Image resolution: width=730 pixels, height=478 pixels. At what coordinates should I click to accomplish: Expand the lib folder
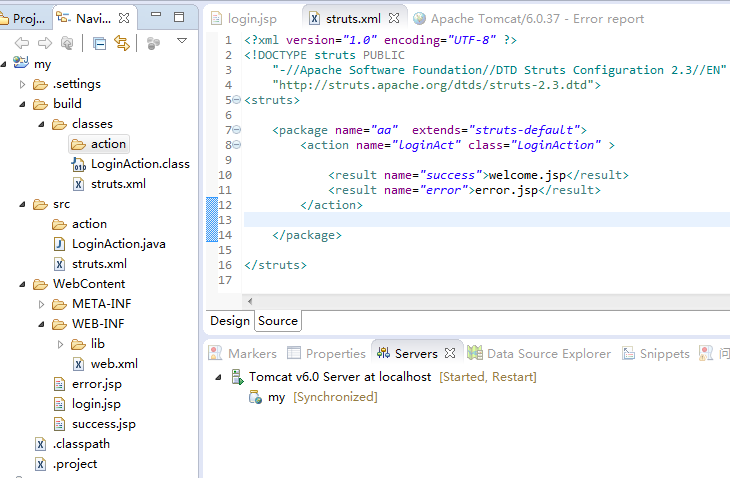(x=61, y=344)
